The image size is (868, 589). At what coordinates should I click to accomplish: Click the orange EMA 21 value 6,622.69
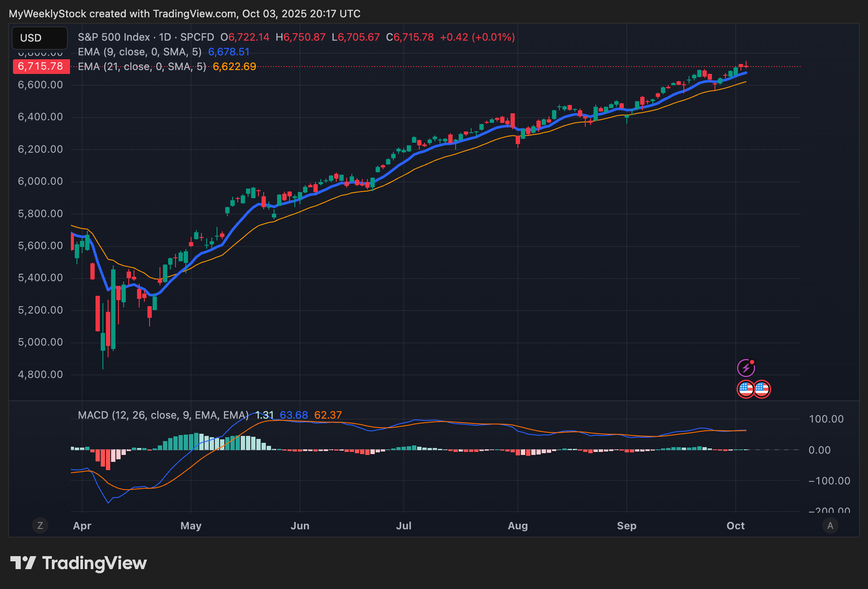tap(234, 67)
